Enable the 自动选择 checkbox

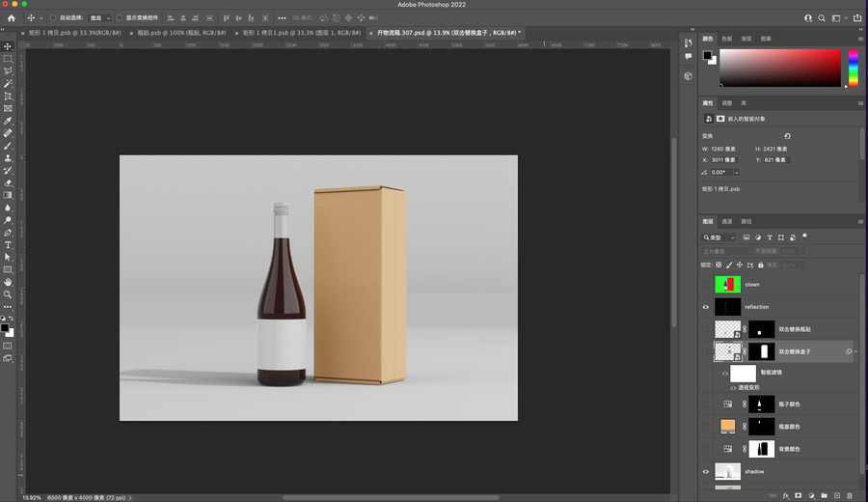(x=53, y=17)
